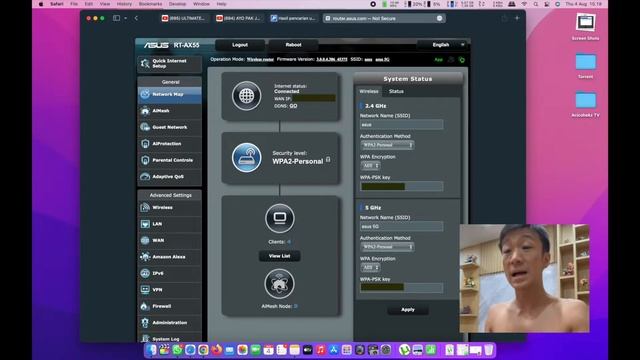The image size is (640, 360).
Task: Open 5 GHz WPA Encryption dropdown
Action: (371, 268)
